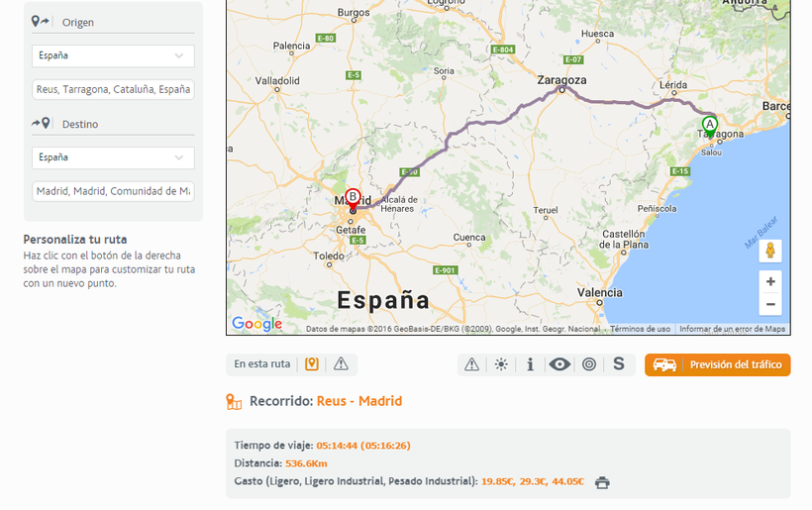The height and width of the screenshot is (510, 812).
Task: Click the destination field with Madrid, Madrid
Action: (113, 191)
